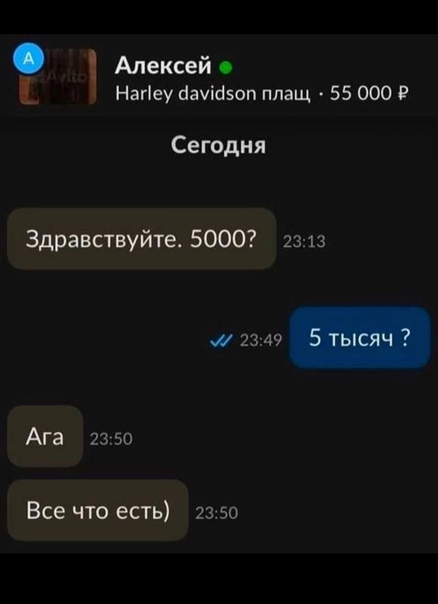Click the word "плащ" in the listing title
Screen dimensions: 438x604
pos(286,94)
